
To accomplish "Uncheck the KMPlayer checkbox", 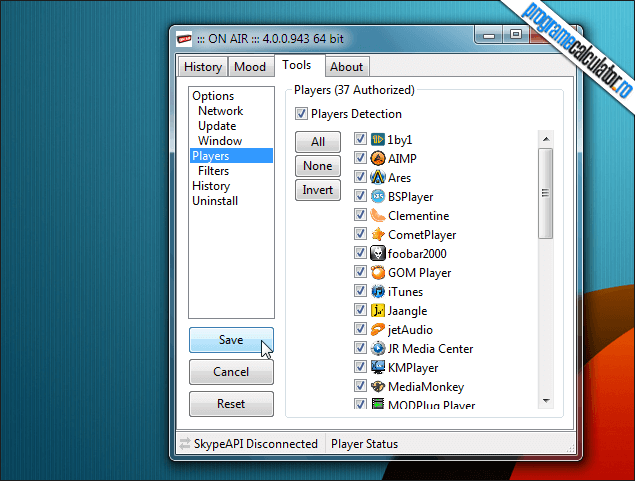I will tap(360, 367).
